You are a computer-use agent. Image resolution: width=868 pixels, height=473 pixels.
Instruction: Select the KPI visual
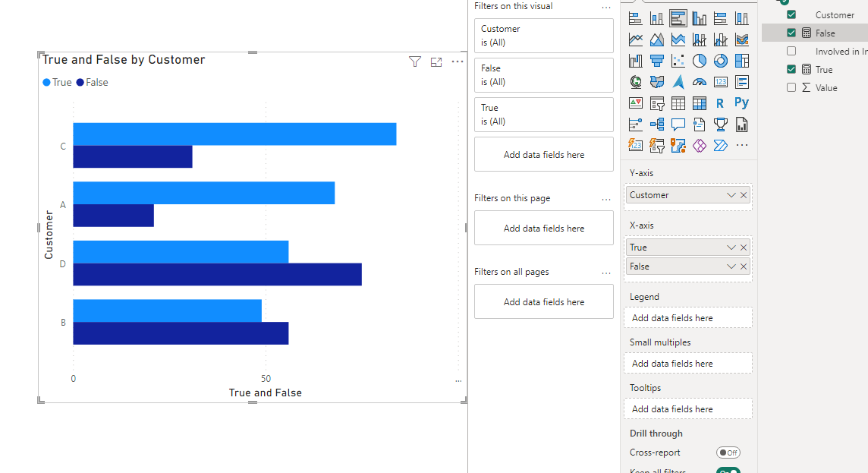(x=636, y=103)
